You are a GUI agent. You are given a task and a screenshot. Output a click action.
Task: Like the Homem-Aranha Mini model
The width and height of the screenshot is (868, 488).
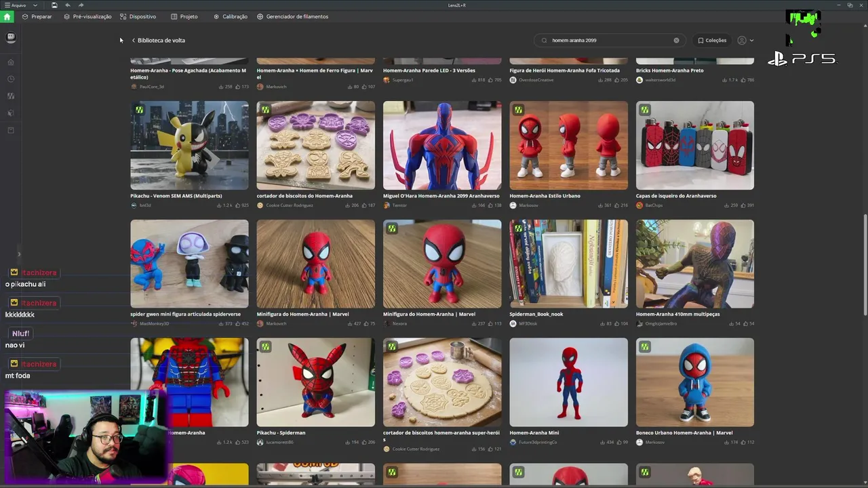[618, 442]
